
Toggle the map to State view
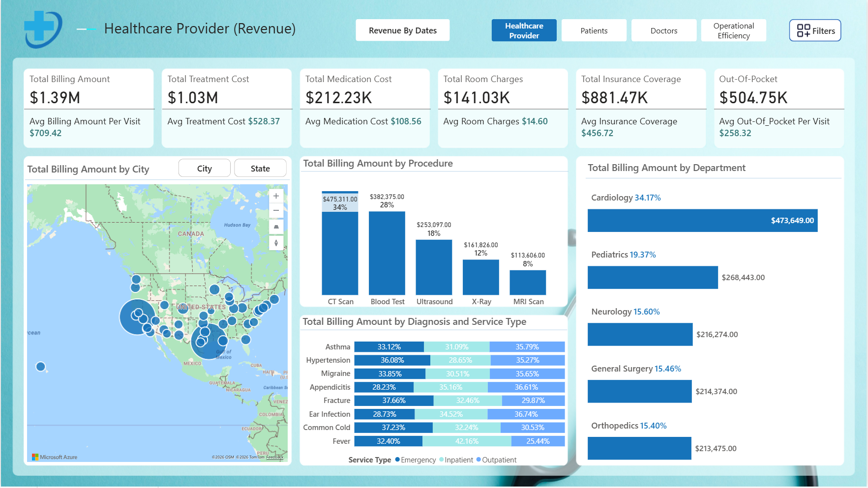[x=260, y=169]
